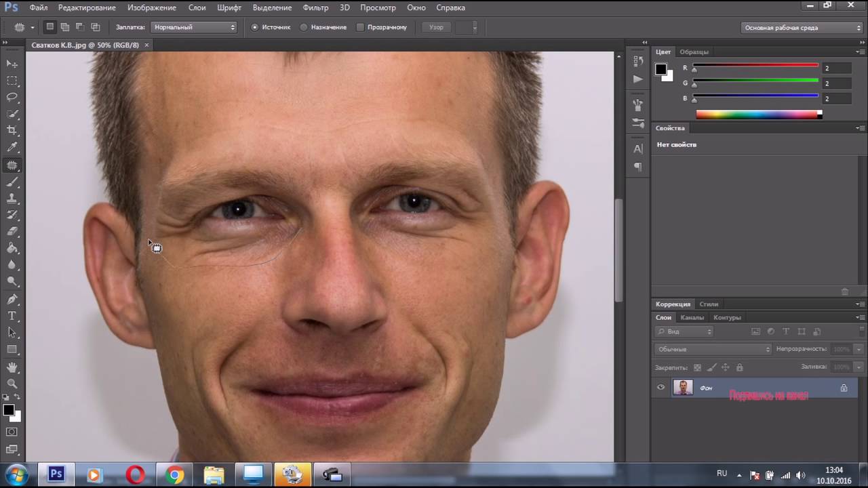Select the Pen tool
Viewport: 868px width, 488px height.
[x=12, y=300]
